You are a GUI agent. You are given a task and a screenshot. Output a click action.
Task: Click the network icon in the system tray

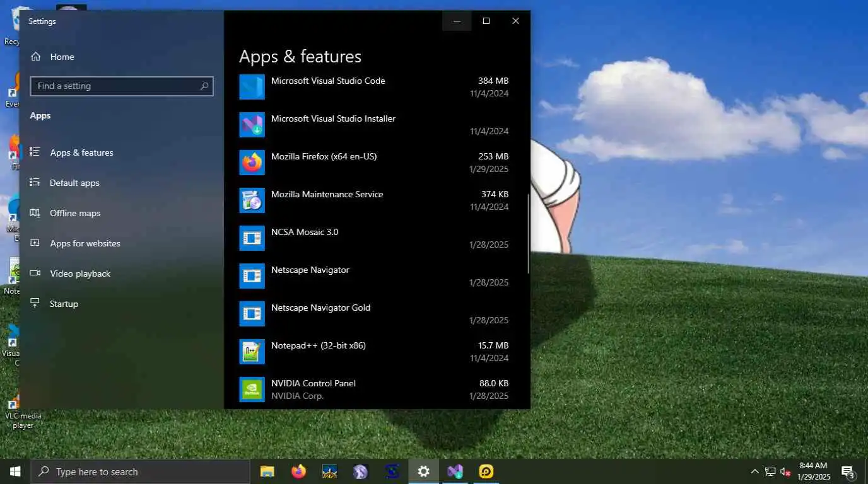[x=770, y=471]
